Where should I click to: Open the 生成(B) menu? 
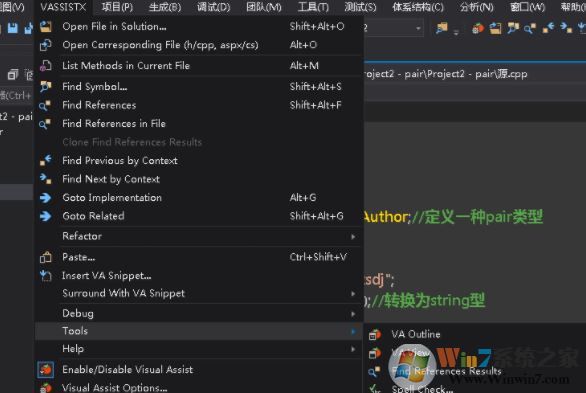(165, 7)
